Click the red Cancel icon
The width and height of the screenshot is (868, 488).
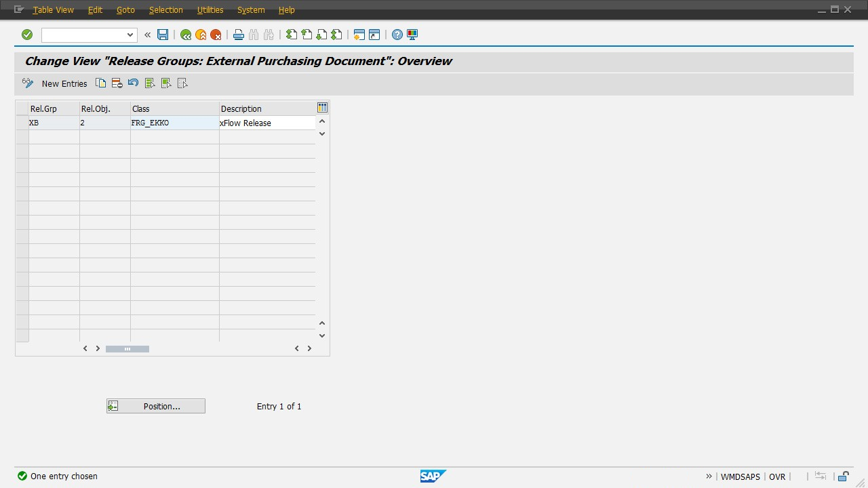coord(216,35)
